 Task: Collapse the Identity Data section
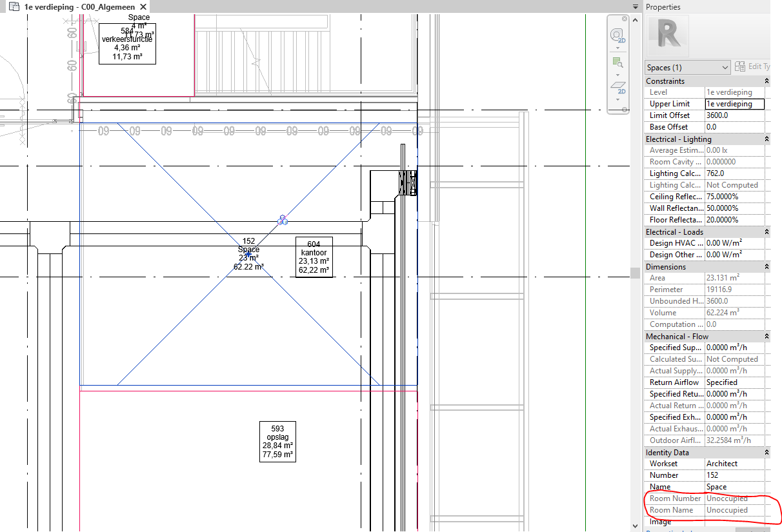[x=767, y=452]
